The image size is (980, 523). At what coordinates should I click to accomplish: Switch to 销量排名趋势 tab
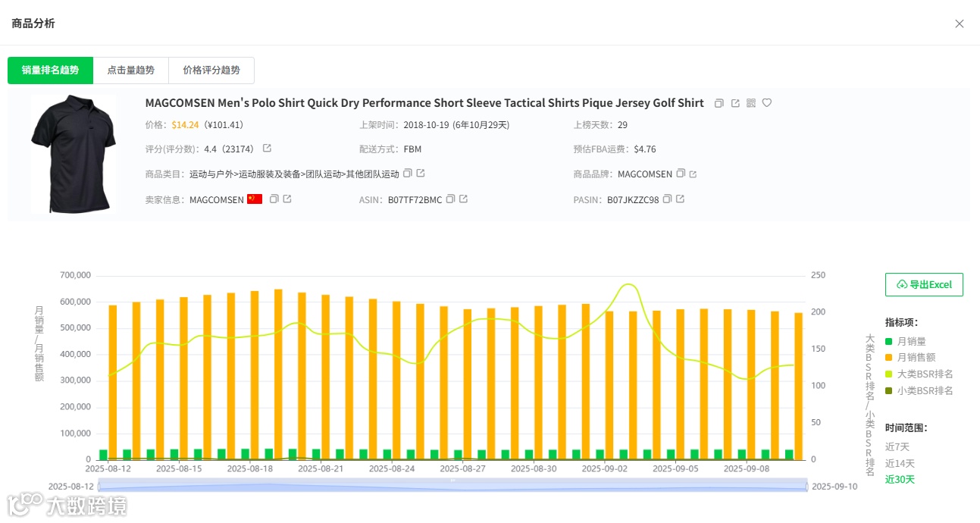tap(50, 70)
